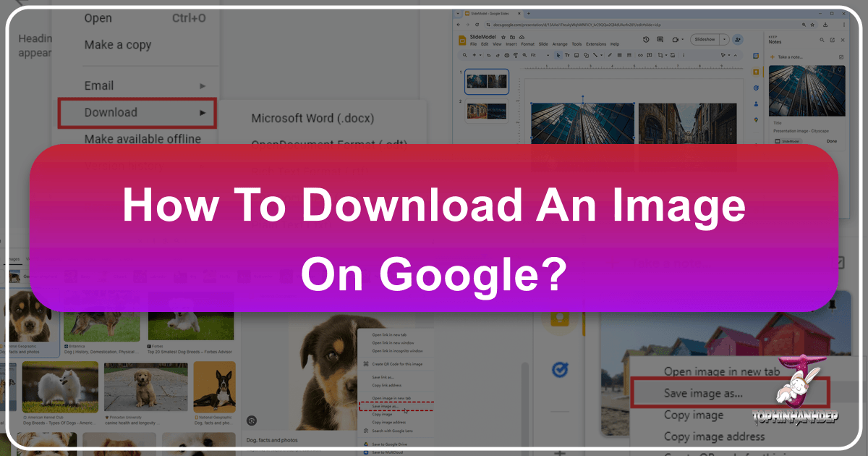Insert a text box in the presentation
868x456 pixels.
pyautogui.click(x=567, y=54)
